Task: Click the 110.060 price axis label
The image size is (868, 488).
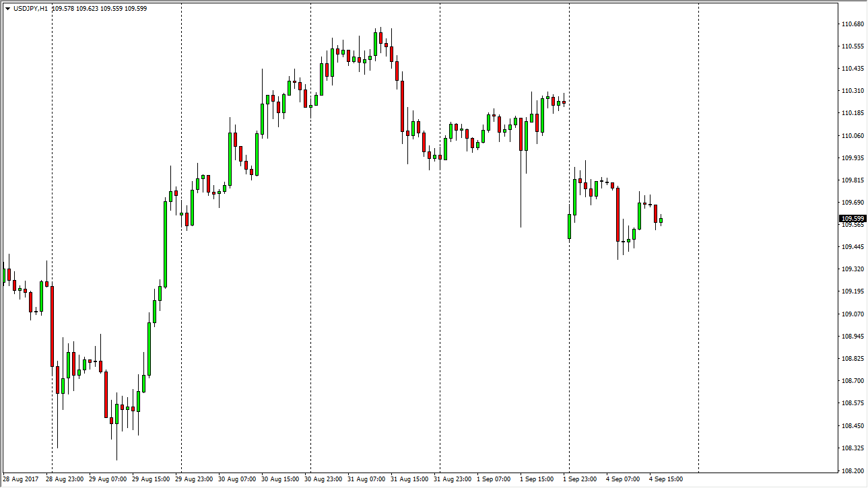Action: coord(852,135)
